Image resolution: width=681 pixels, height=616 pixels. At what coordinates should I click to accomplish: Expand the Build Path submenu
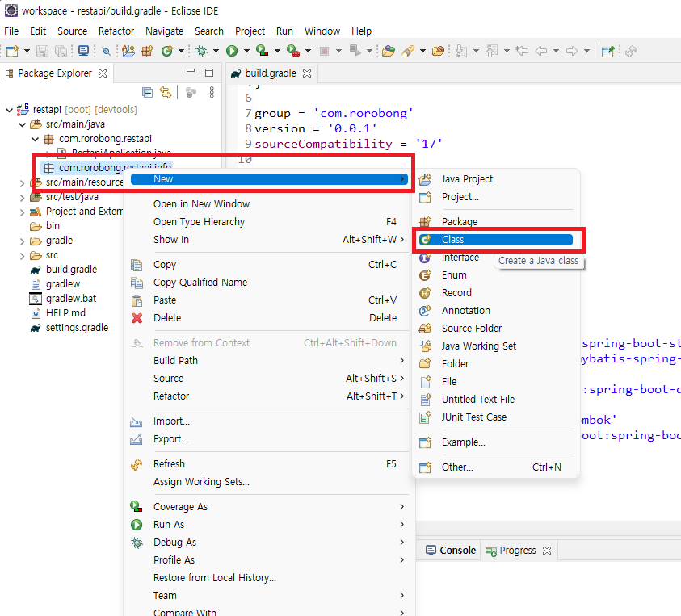tap(269, 361)
